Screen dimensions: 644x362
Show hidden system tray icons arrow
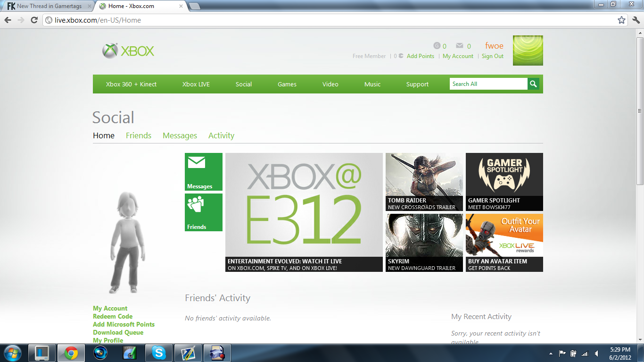coord(551,353)
